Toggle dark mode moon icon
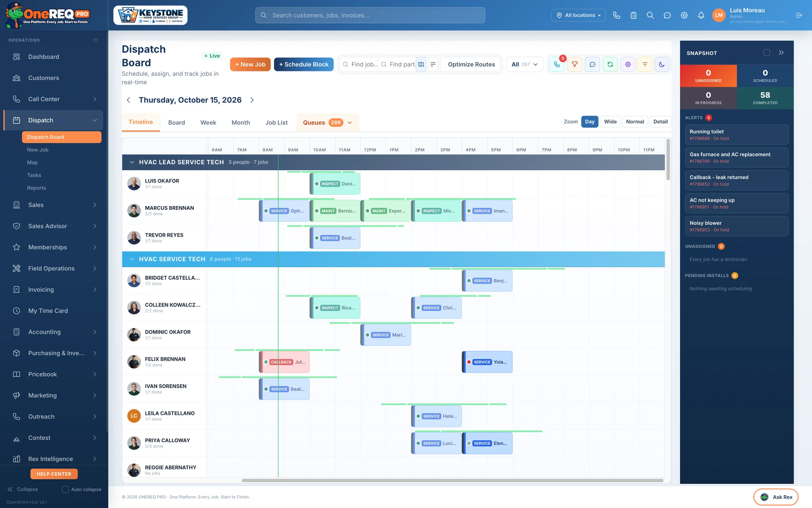Viewport: 812px width, 508px height. [x=662, y=64]
